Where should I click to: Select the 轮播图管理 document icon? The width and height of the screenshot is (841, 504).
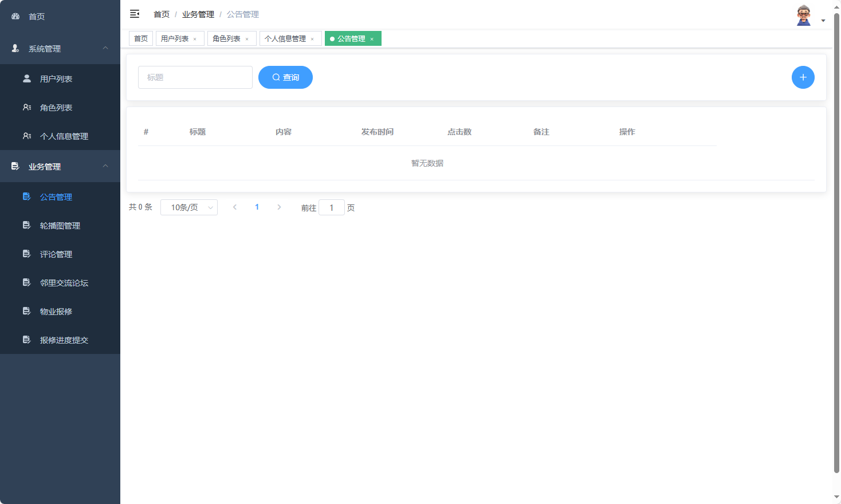point(26,225)
